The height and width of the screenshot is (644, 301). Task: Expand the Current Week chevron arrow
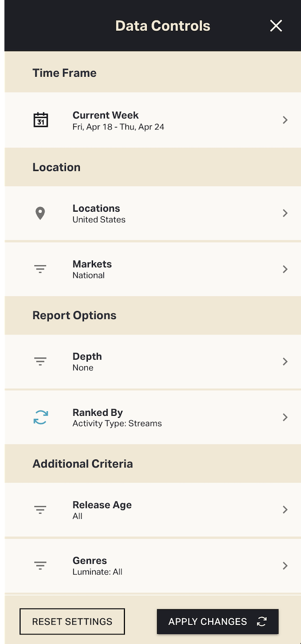(x=285, y=120)
